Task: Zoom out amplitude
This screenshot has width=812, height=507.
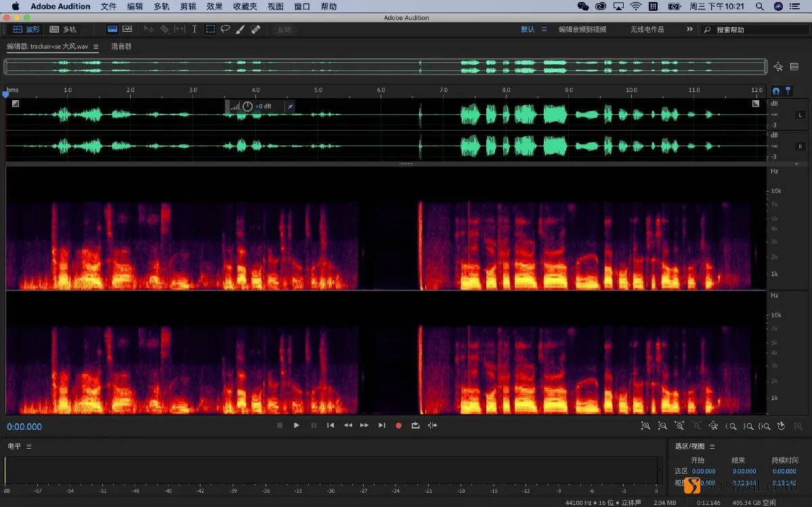Action: pos(662,426)
